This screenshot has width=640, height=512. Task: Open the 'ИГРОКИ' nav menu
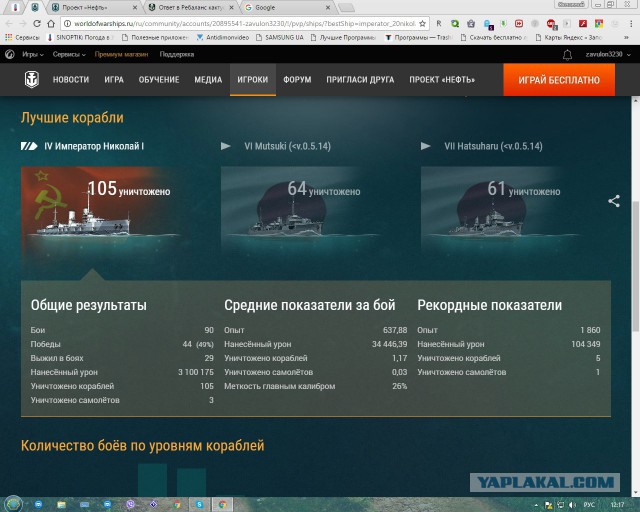pos(253,80)
